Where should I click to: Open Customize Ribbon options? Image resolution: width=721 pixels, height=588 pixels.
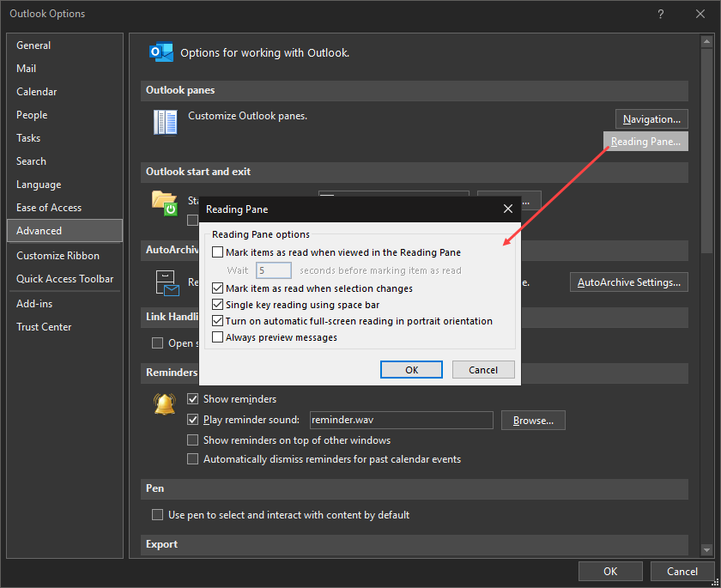tap(65, 256)
